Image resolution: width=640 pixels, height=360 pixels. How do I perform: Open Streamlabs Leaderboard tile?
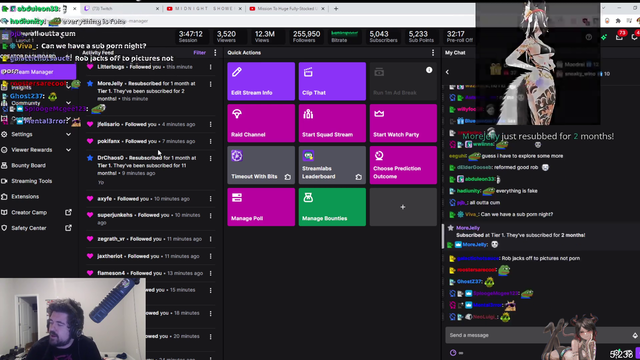[332, 165]
